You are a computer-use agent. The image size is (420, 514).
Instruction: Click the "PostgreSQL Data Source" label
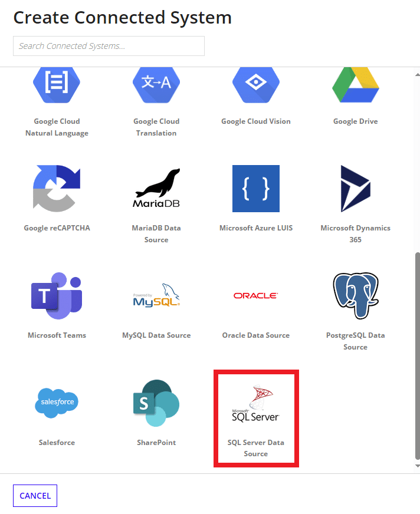(355, 341)
